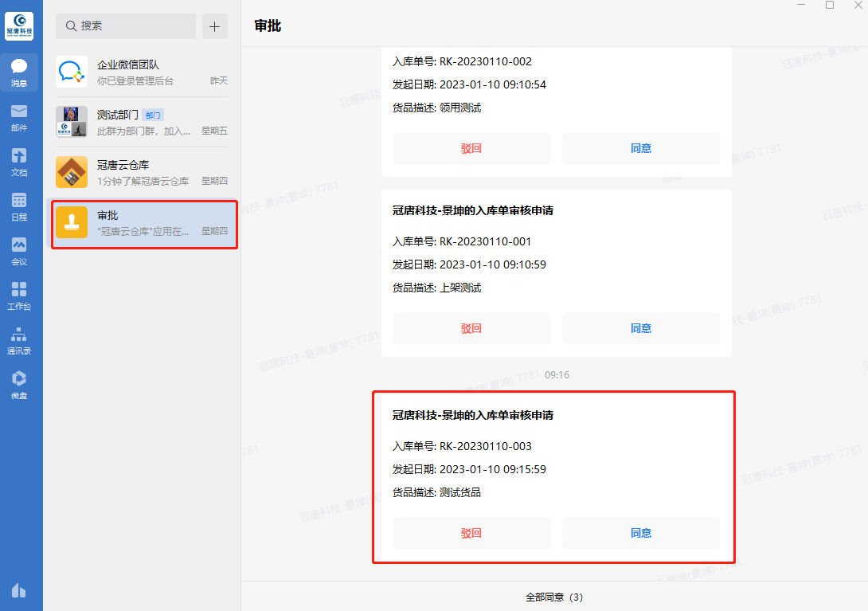This screenshot has height=611, width=868.
Task: Click card title above RK-20230110-001
Action: tap(473, 210)
